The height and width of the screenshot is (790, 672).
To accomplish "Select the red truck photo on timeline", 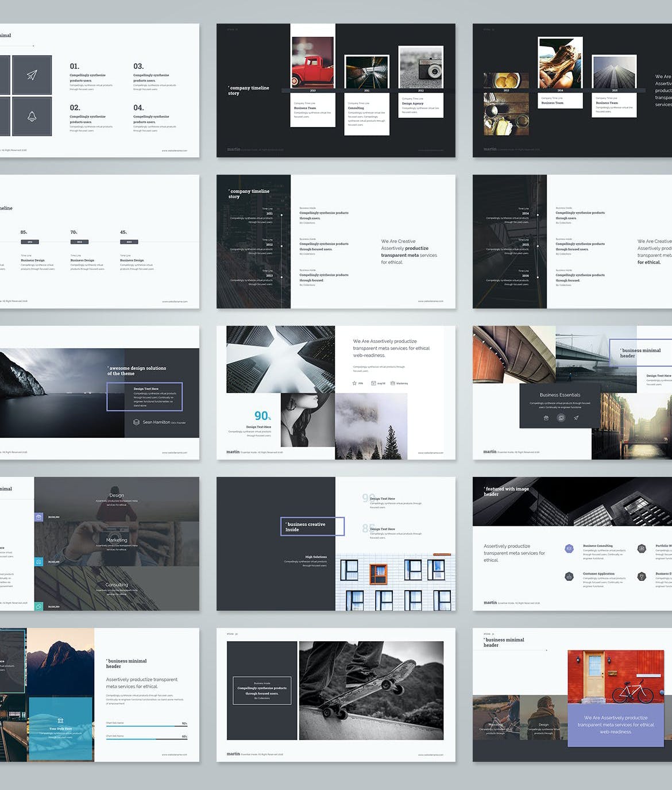I will pos(312,61).
